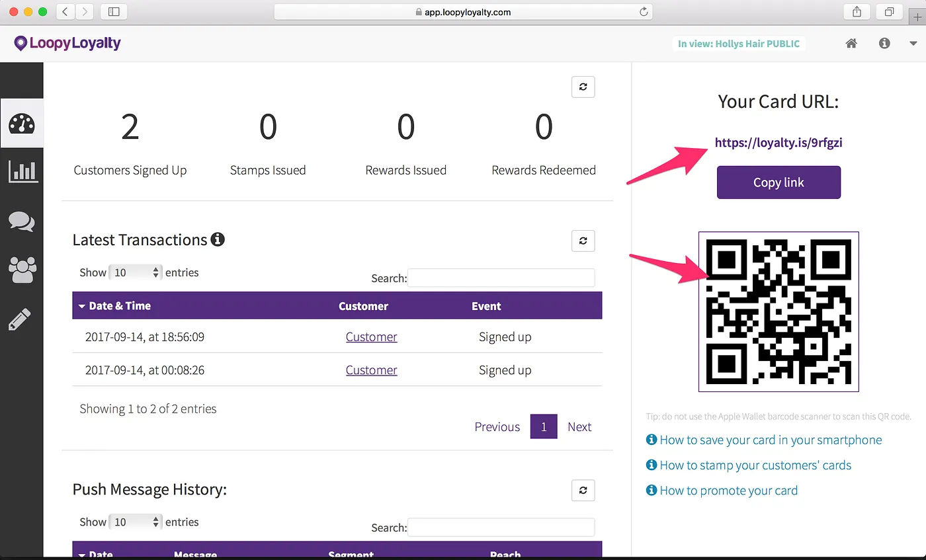The width and height of the screenshot is (926, 560).
Task: Open a new Safari tab
Action: pos(917,18)
